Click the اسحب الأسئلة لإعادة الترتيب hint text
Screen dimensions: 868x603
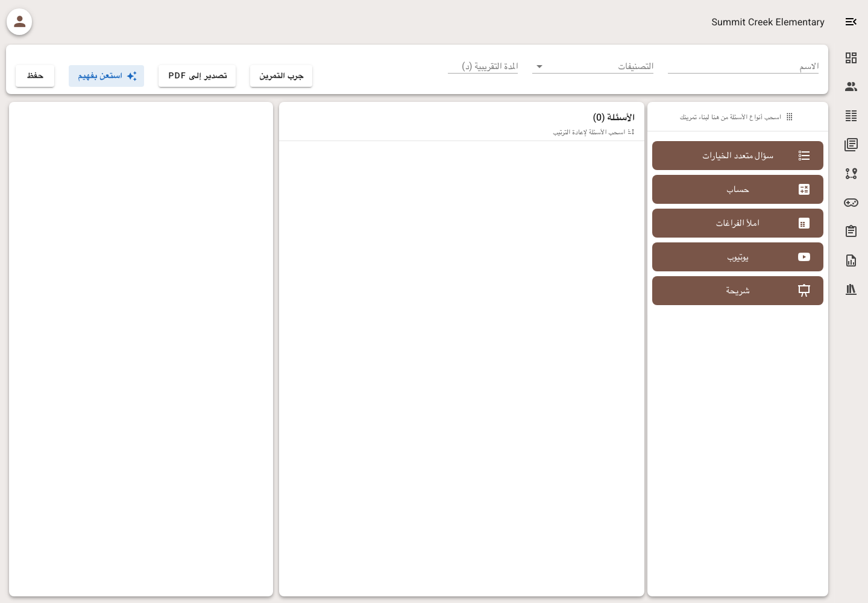[x=589, y=132]
